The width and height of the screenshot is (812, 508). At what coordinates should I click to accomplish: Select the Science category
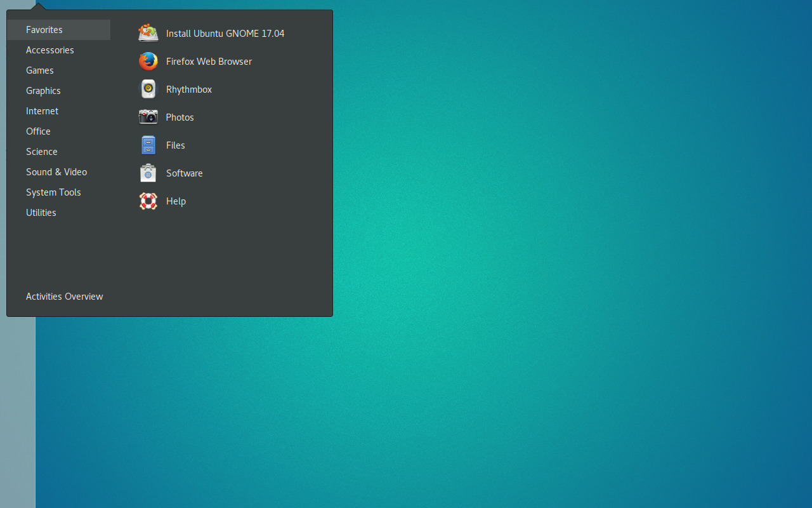point(41,151)
